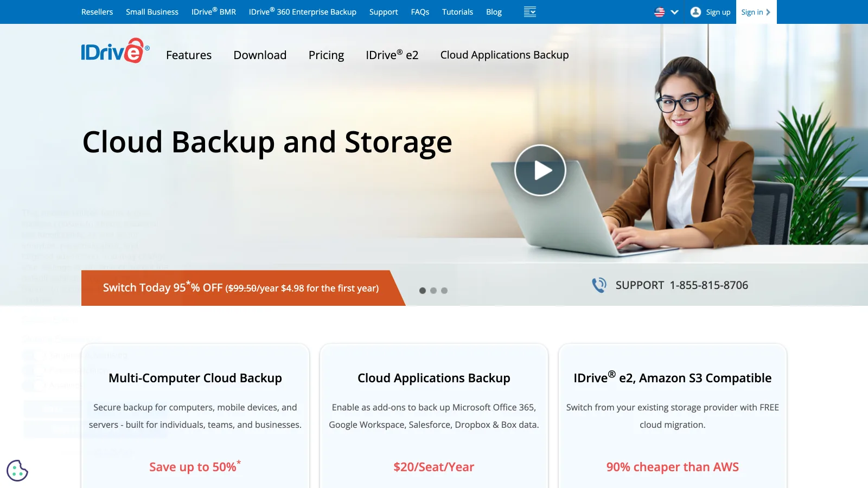The width and height of the screenshot is (868, 488).
Task: Open the Tutorials page
Action: tap(457, 12)
